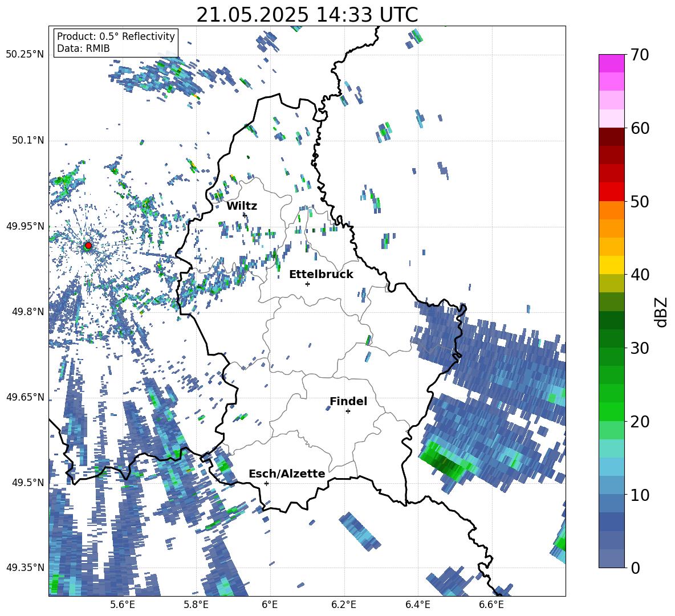This screenshot has width=675, height=616.
Task: Click the Esch/Alzette station cross marker
Action: click(266, 483)
